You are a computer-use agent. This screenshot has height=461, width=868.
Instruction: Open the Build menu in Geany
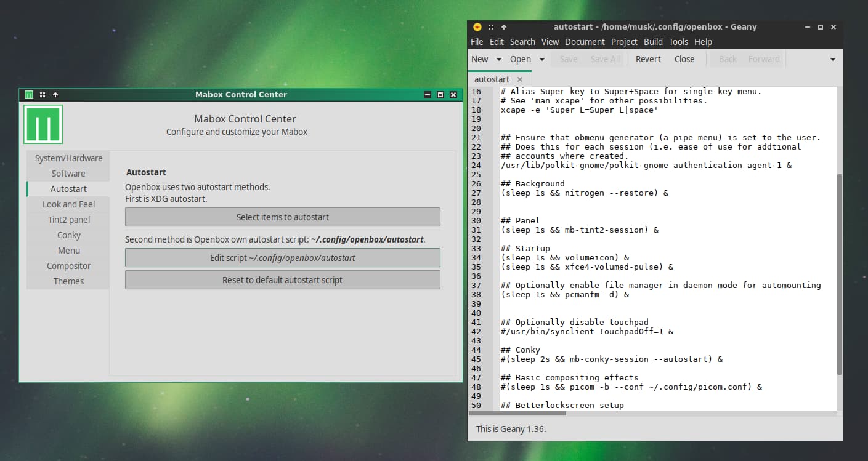point(653,42)
